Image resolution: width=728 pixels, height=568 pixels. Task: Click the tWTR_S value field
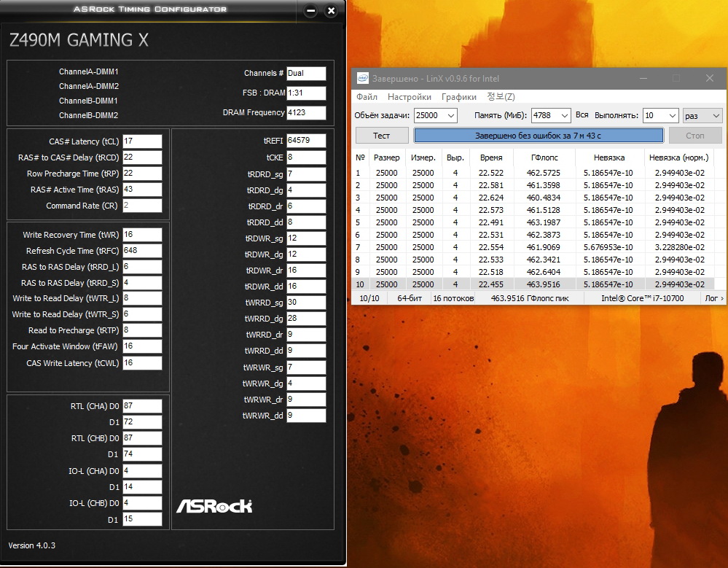(x=142, y=314)
